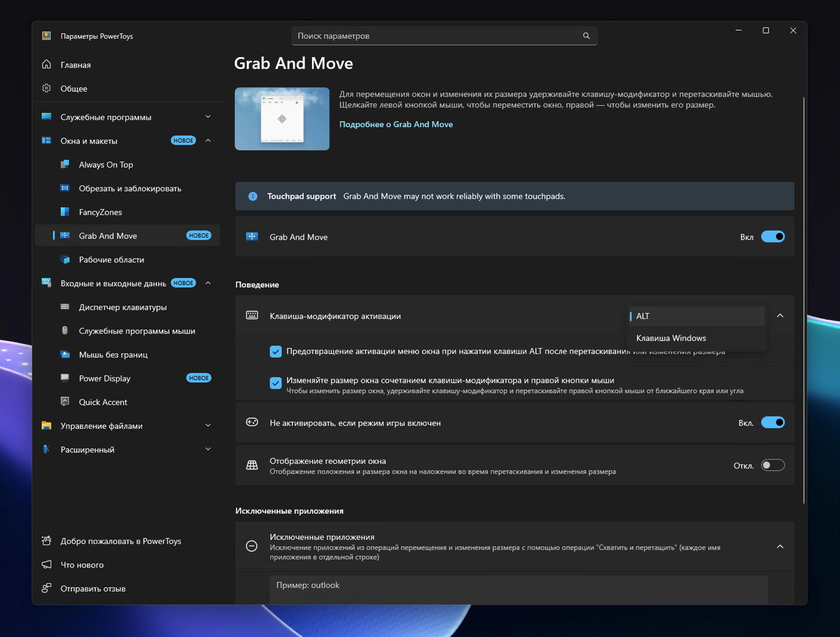Turn off the Grab And Move toggle
This screenshot has height=637, width=840.
point(773,237)
